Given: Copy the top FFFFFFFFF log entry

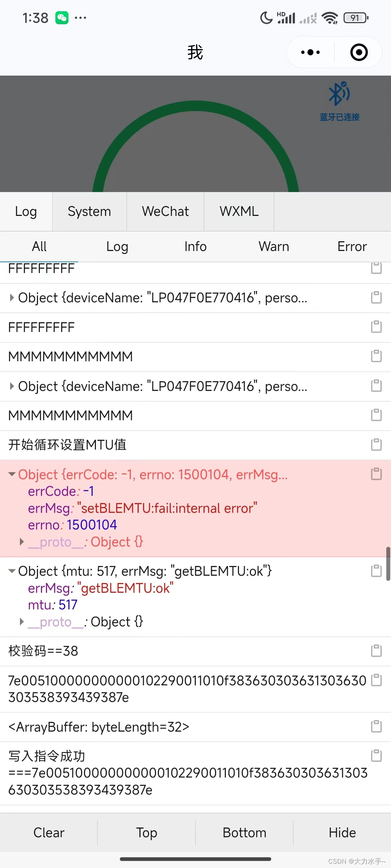Looking at the screenshot, I should (376, 268).
